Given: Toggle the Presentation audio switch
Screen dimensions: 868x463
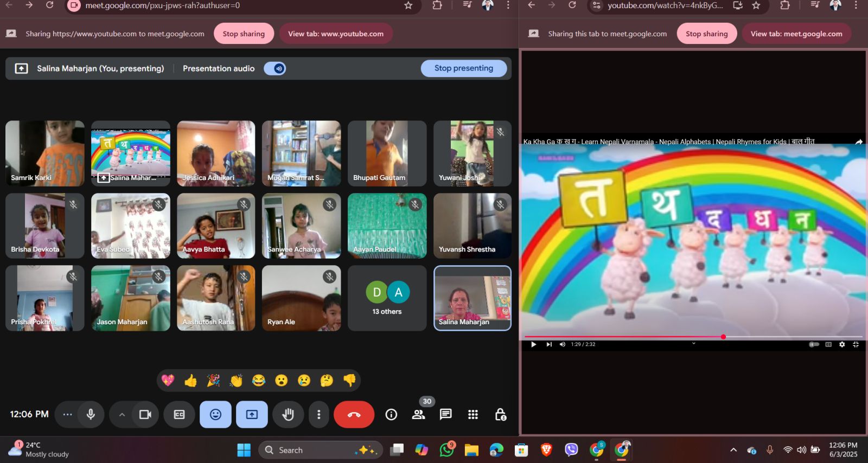Looking at the screenshot, I should tap(275, 68).
